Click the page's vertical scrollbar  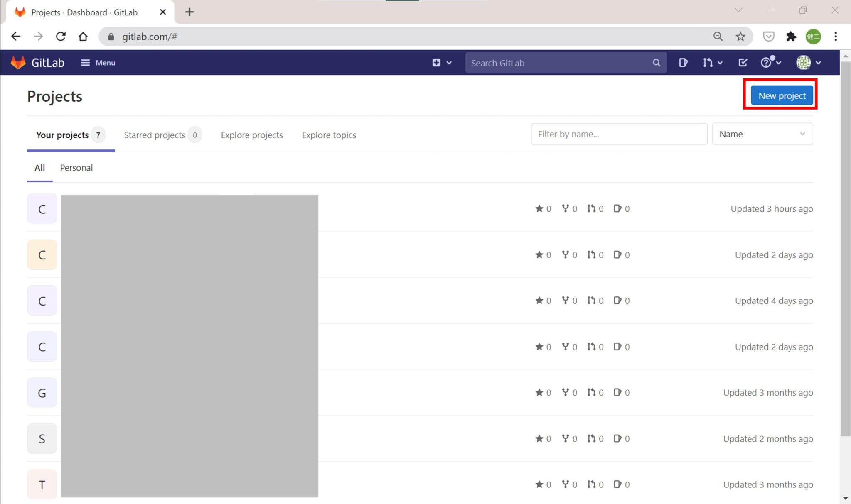(846, 249)
